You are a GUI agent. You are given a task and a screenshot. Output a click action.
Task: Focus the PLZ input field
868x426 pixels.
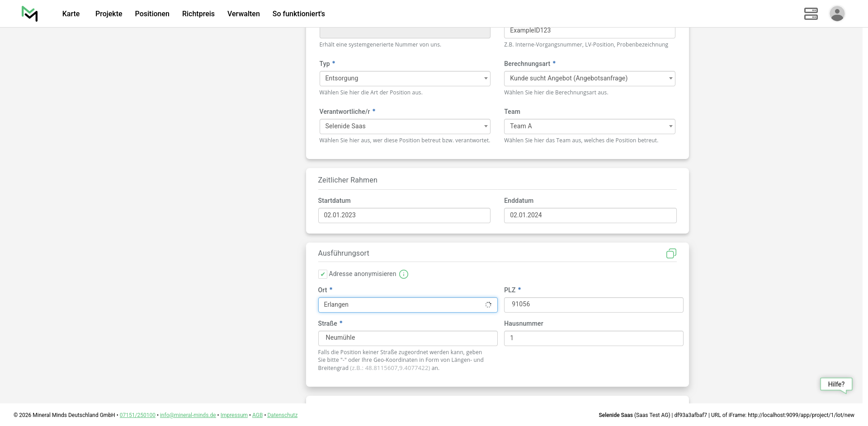(593, 305)
